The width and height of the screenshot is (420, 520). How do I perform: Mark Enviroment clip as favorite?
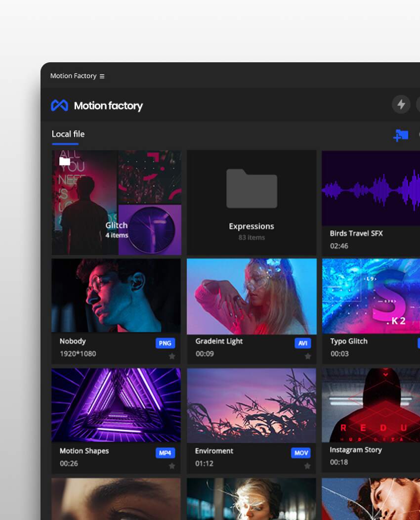pos(307,466)
